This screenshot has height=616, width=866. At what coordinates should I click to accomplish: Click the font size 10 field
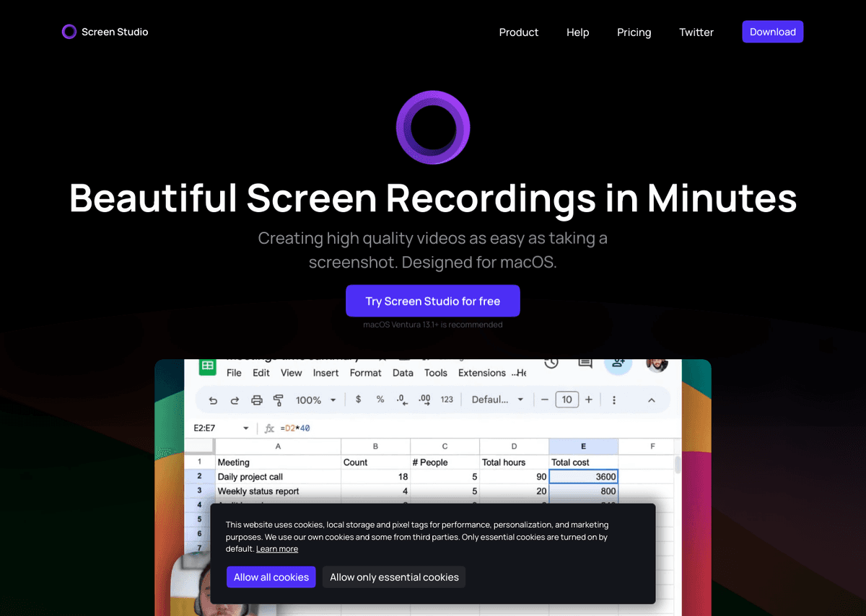(567, 400)
